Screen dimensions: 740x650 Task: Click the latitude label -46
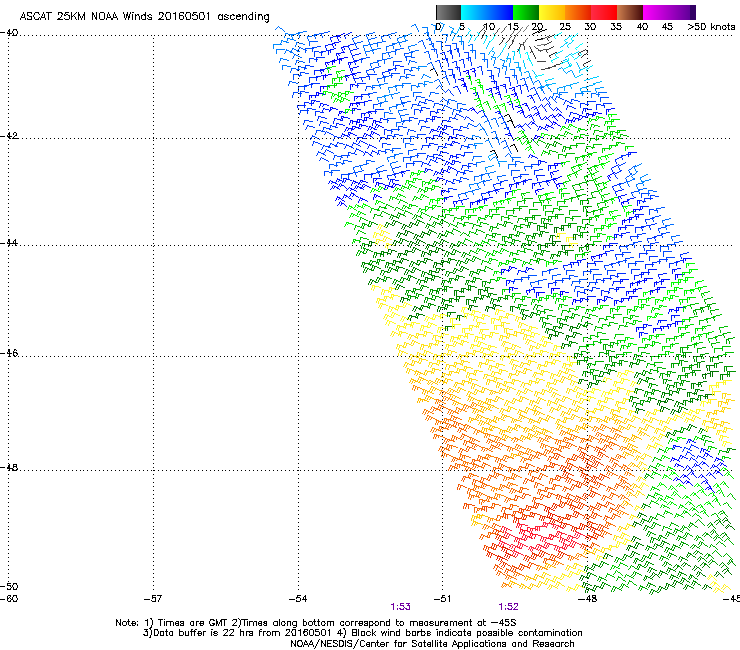[x=10, y=353]
